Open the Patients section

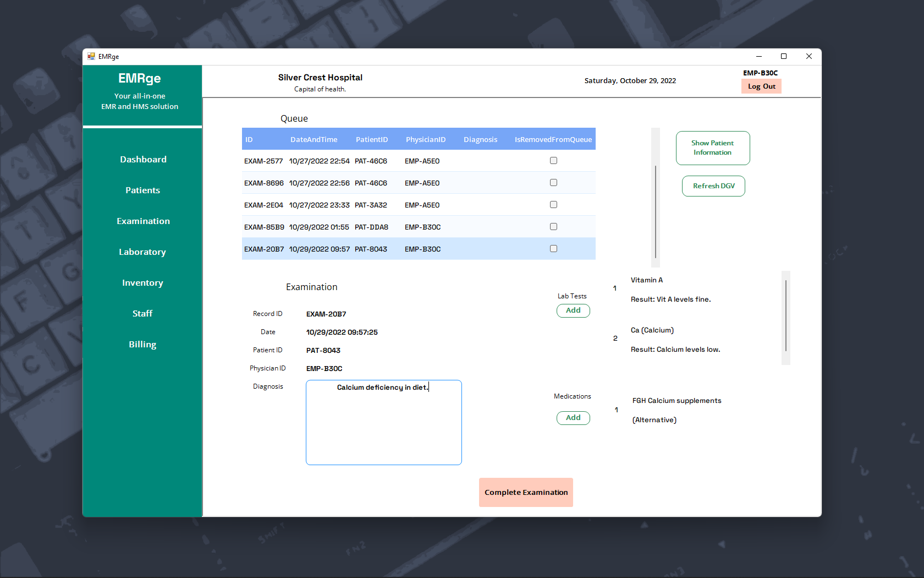pyautogui.click(x=142, y=190)
